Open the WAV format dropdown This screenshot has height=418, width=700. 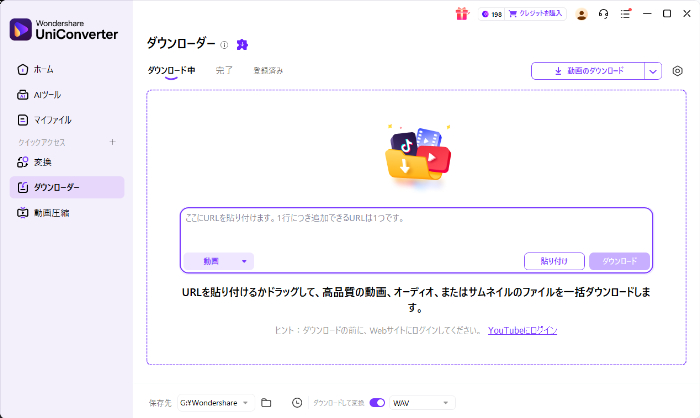tap(422, 403)
